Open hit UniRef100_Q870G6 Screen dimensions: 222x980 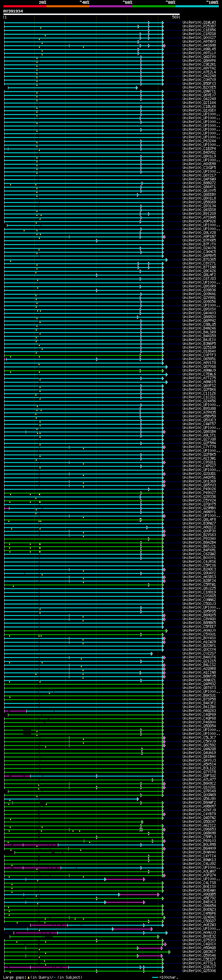coord(199,367)
